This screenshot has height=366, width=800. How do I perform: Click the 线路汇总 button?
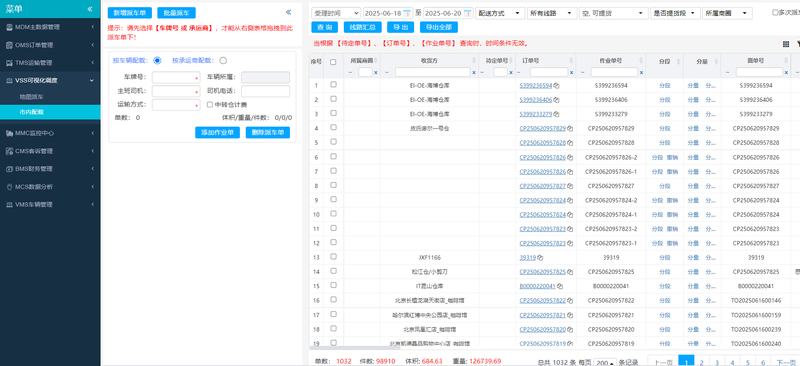363,28
